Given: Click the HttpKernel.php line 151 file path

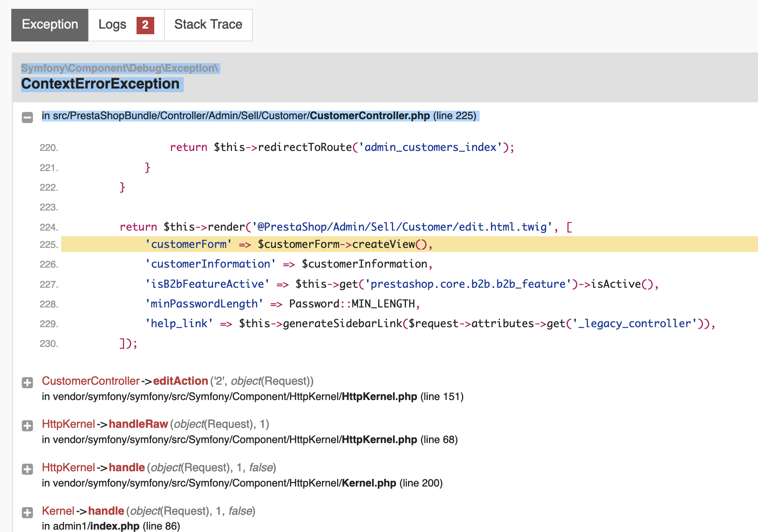Looking at the screenshot, I should pyautogui.click(x=253, y=397).
